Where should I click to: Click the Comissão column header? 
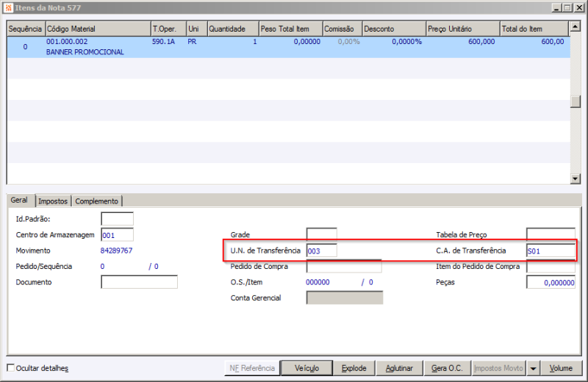pyautogui.click(x=343, y=29)
